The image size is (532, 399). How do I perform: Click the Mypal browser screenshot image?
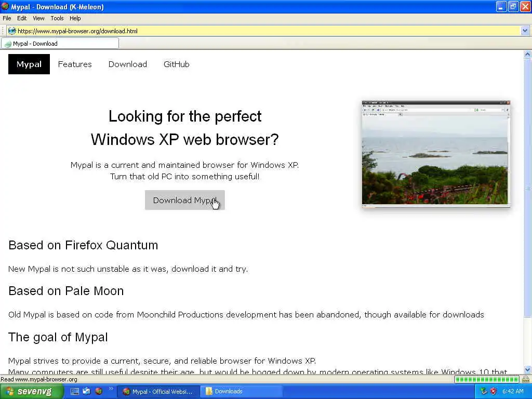pyautogui.click(x=436, y=153)
